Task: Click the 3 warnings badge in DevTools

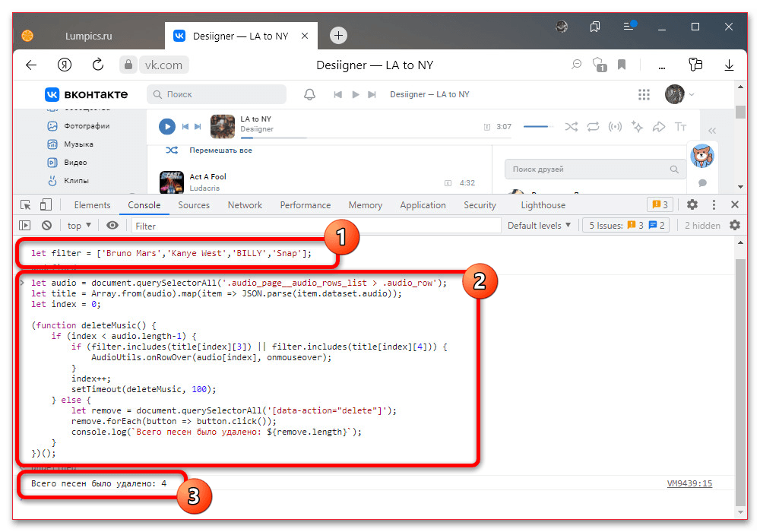Action: coord(660,205)
